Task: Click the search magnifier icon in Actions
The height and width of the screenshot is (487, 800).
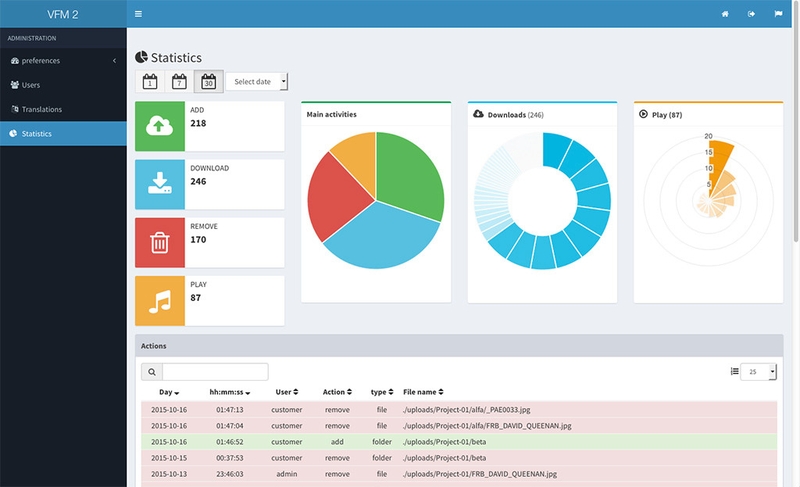Action: [151, 372]
